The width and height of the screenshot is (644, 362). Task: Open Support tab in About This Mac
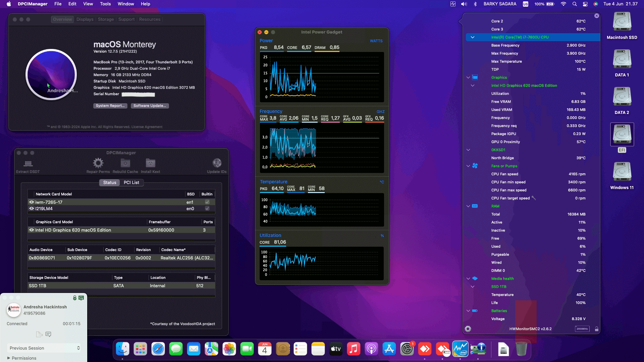[126, 19]
